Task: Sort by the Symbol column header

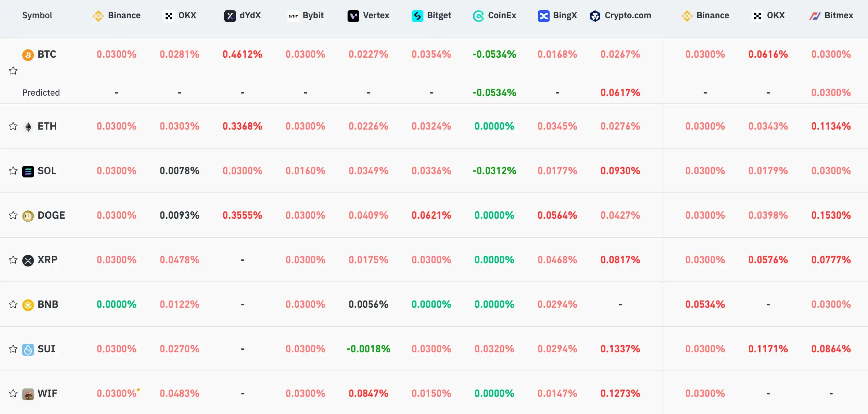Action: tap(37, 15)
